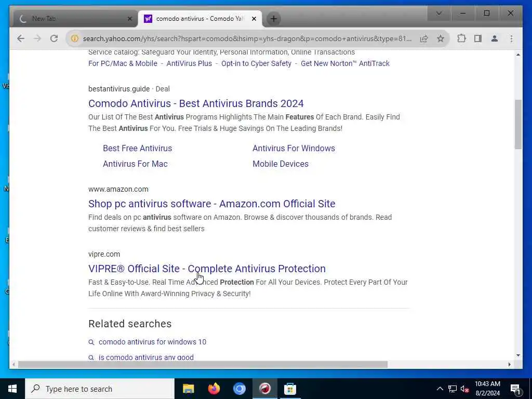
Task: Open Get New Norton AntiTrack link
Action: 345,63
